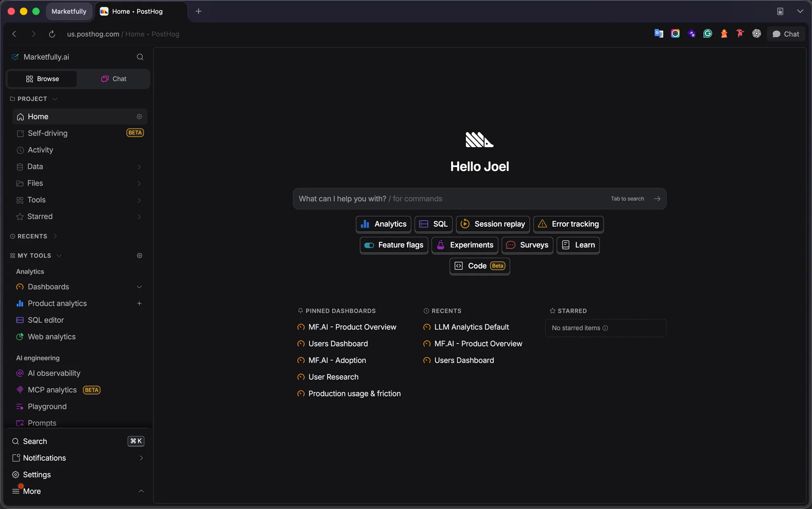812x509 pixels.
Task: Add new insight with Product analytics plus
Action: [x=139, y=304]
